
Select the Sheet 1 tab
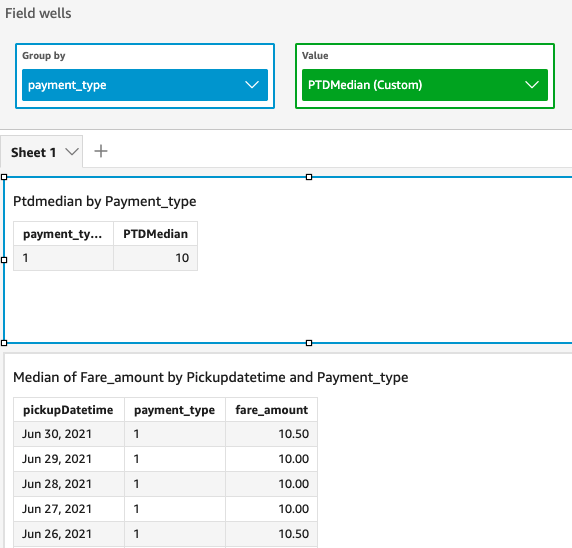point(41,152)
